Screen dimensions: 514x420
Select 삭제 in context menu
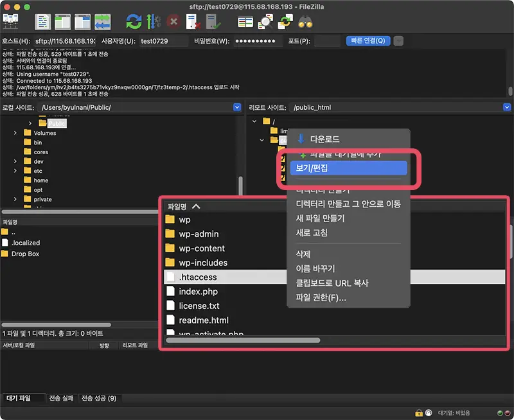coord(348,254)
